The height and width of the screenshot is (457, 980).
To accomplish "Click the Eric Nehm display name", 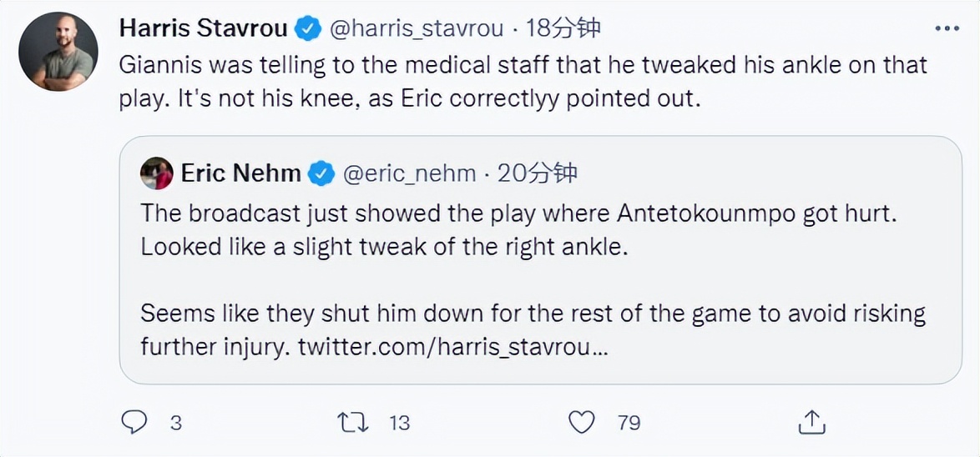I will point(240,173).
